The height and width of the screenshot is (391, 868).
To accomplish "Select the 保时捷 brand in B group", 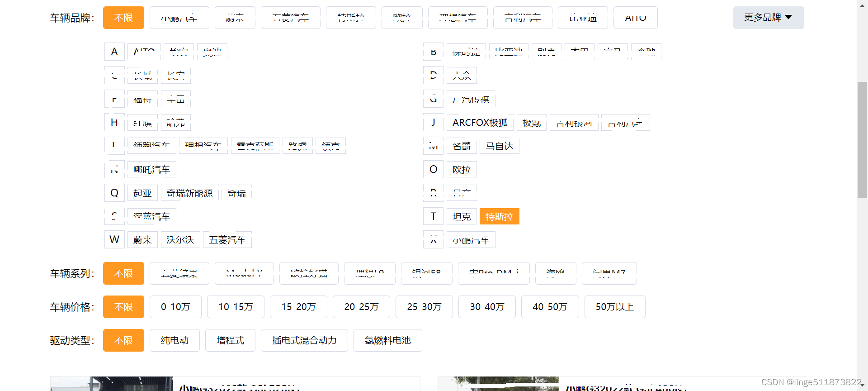I will [466, 52].
